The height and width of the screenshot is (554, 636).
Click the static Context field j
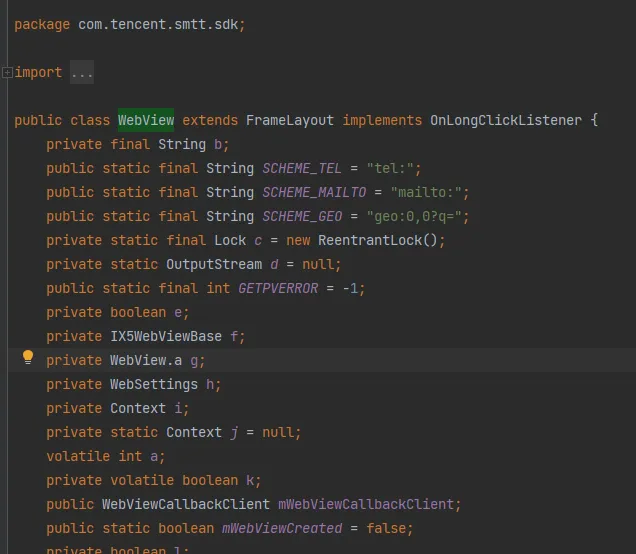pos(234,432)
